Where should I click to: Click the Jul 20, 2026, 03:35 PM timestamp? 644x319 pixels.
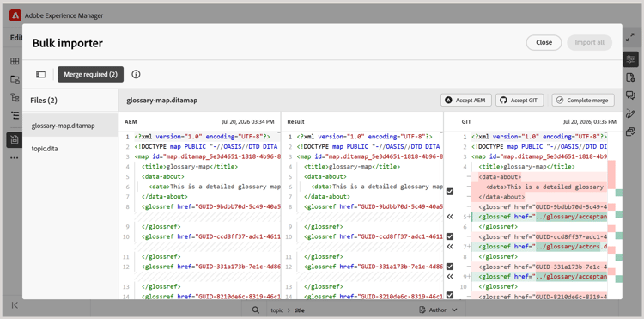point(590,122)
